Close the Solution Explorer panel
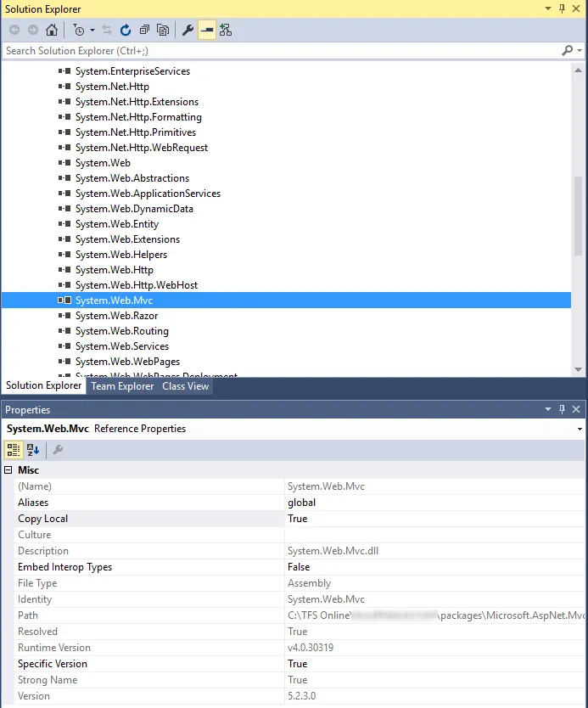The width and height of the screenshot is (588, 708). coord(576,8)
